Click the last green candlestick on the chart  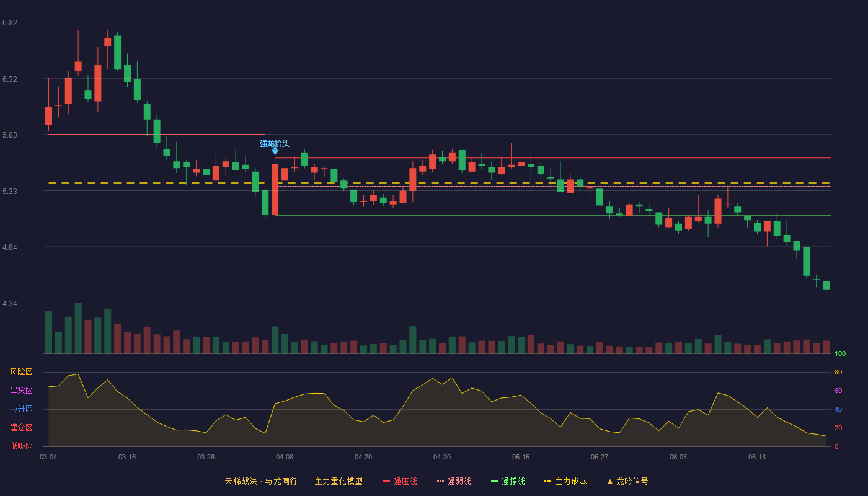tap(826, 285)
